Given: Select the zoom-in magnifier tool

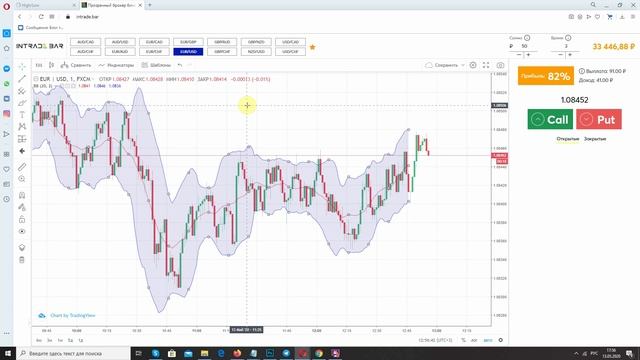Looking at the screenshot, I should tap(22, 179).
